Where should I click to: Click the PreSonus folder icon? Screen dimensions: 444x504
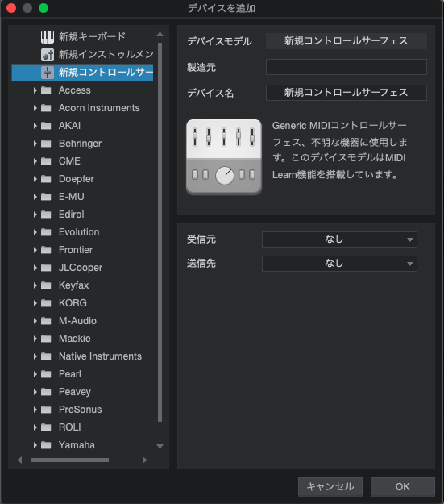coord(46,410)
